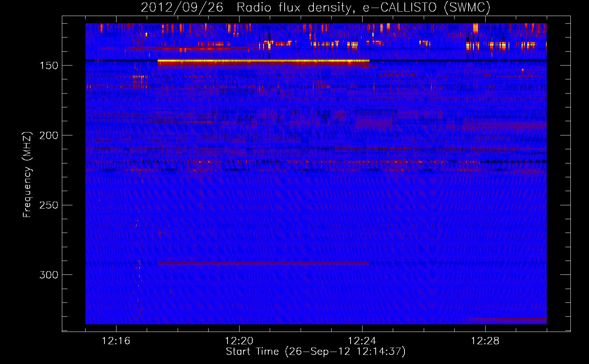This screenshot has height=364, width=589.
Task: Click the 'Frequency (MHZ)' axis label
Action: point(27,175)
